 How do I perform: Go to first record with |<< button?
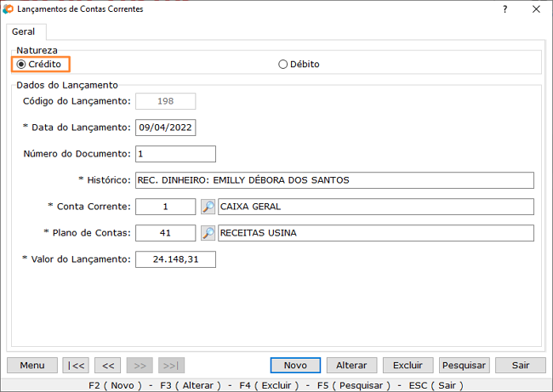click(x=76, y=365)
